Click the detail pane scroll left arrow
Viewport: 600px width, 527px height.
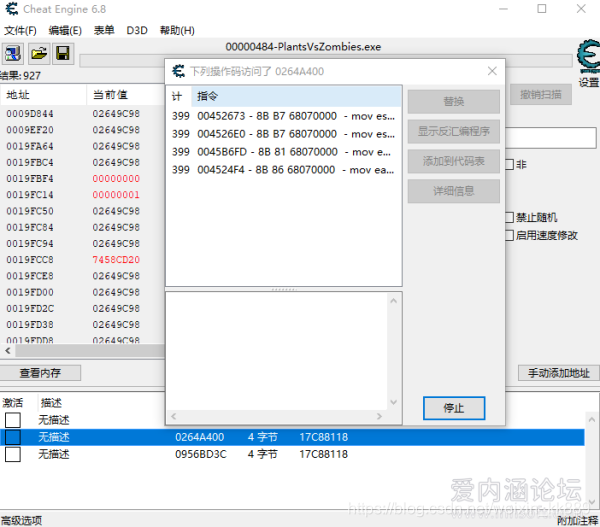(x=174, y=416)
